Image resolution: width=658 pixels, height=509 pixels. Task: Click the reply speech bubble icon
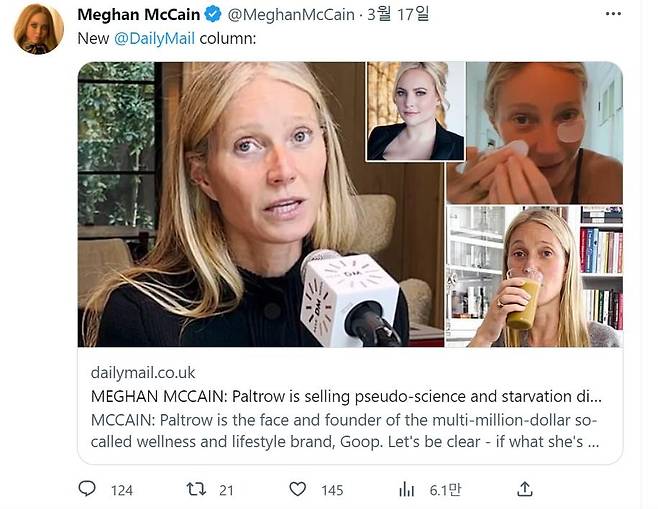pyautogui.click(x=87, y=489)
